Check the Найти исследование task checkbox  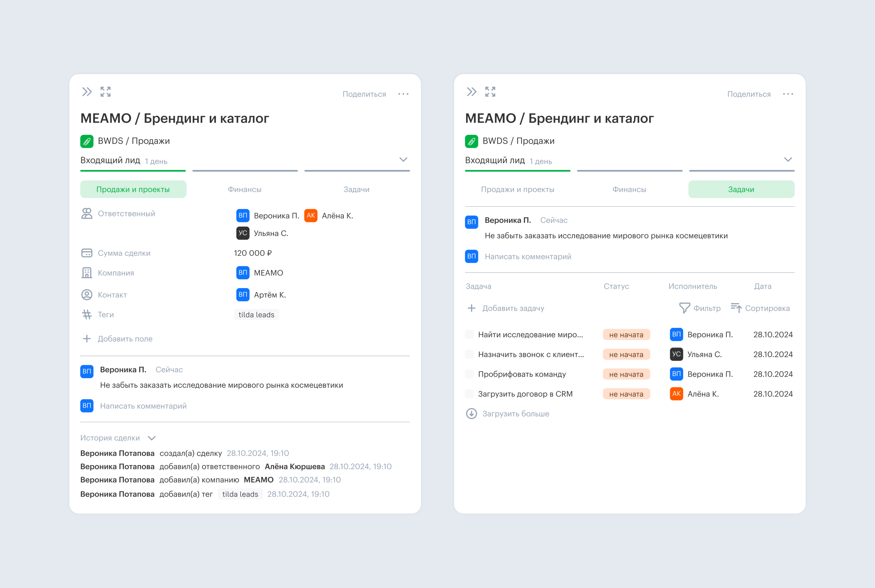click(469, 335)
